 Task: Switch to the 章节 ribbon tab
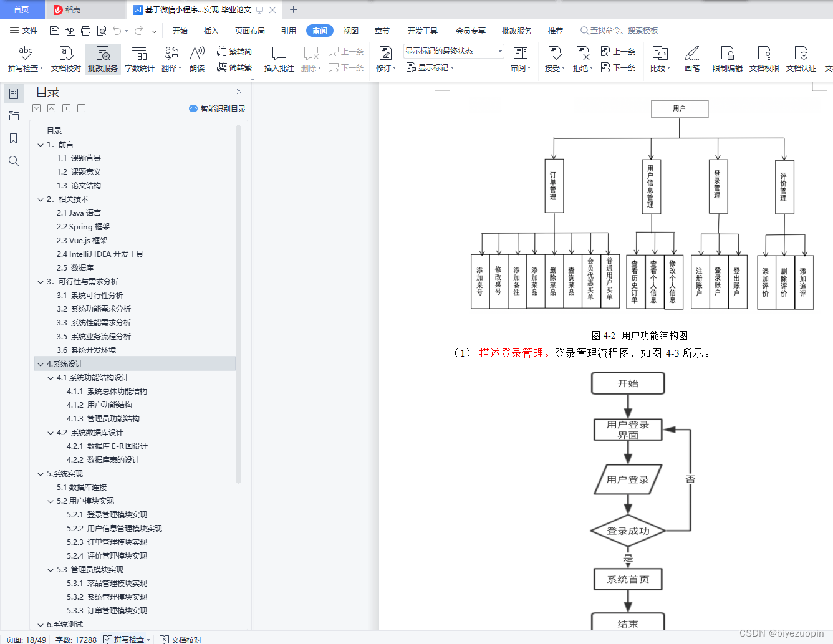pyautogui.click(x=382, y=31)
